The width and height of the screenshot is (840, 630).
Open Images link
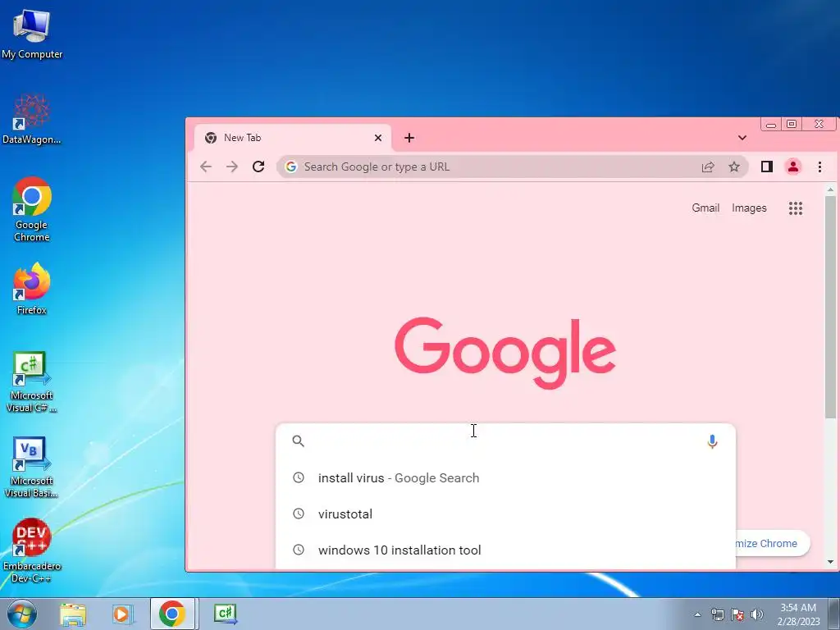point(749,208)
